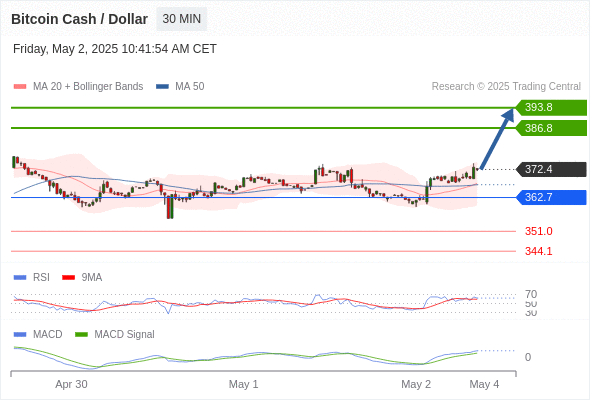This screenshot has width=590, height=400.
Task: Click the Apr 30 date axis label
Action: [71, 384]
